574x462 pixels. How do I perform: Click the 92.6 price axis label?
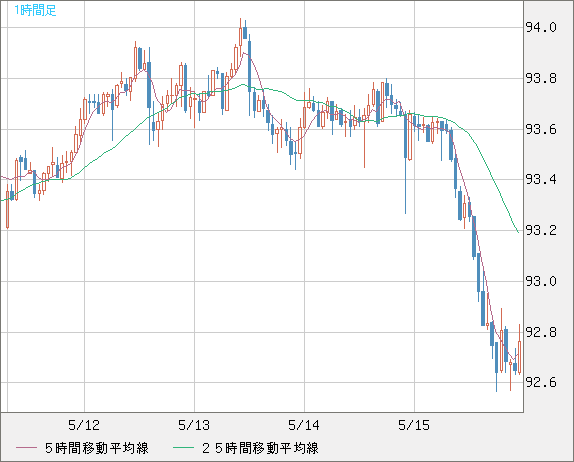coord(541,383)
